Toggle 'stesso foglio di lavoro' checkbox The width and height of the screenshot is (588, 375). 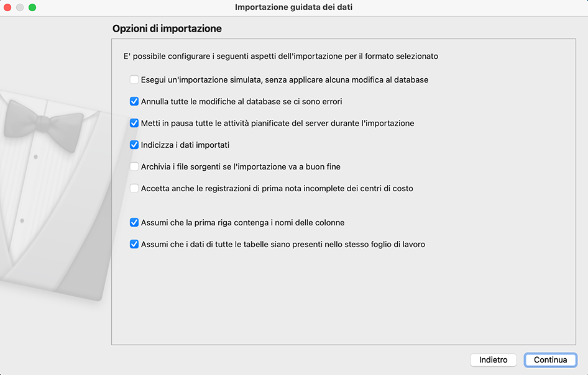coord(134,244)
